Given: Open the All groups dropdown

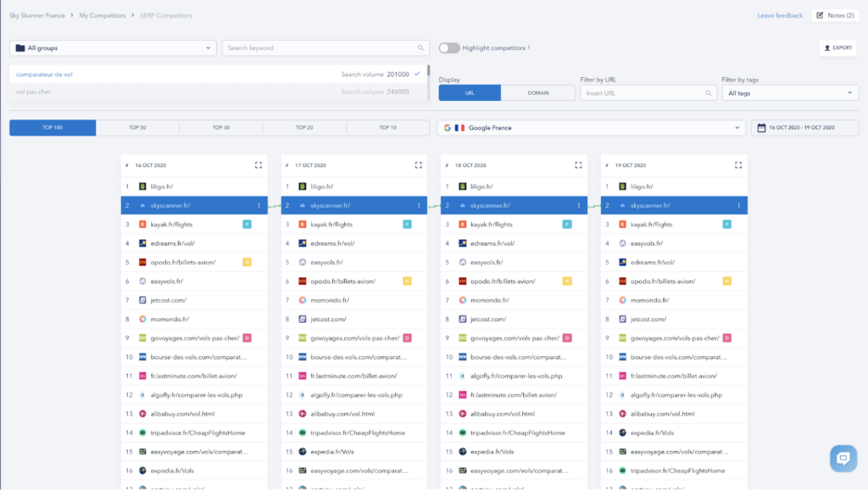Looking at the screenshot, I should [113, 48].
